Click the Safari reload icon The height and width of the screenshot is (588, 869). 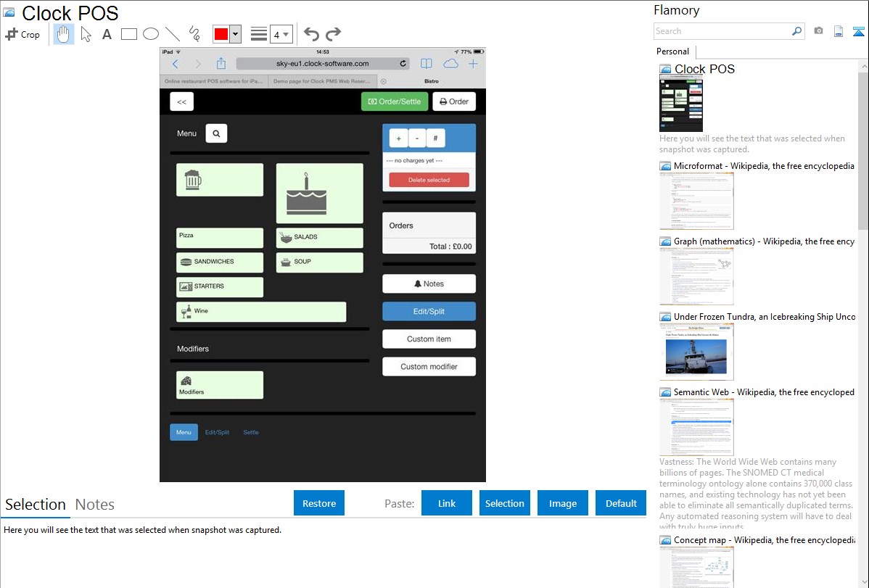403,64
